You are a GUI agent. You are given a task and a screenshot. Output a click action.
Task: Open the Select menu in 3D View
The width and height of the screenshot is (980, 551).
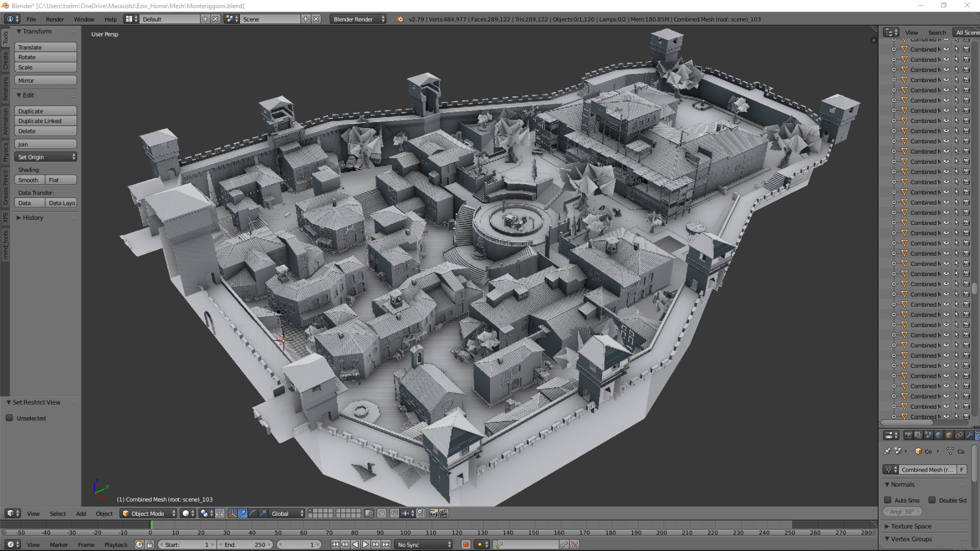[x=58, y=514]
